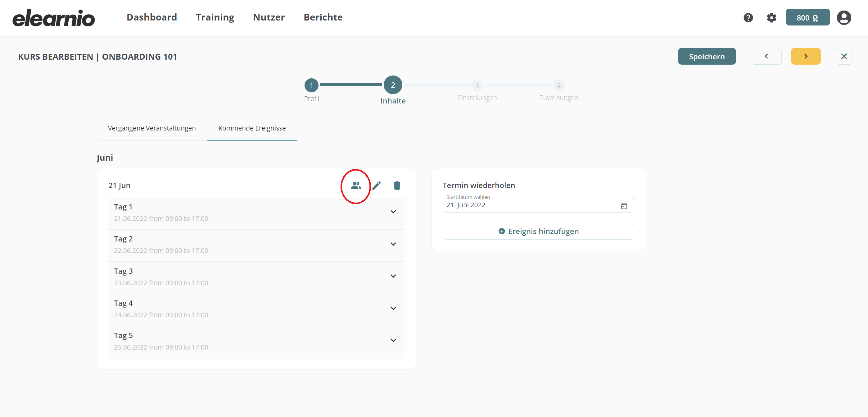
Task: Click '25.06.2022 from 09:00 to 17:00' text
Action: click(161, 347)
